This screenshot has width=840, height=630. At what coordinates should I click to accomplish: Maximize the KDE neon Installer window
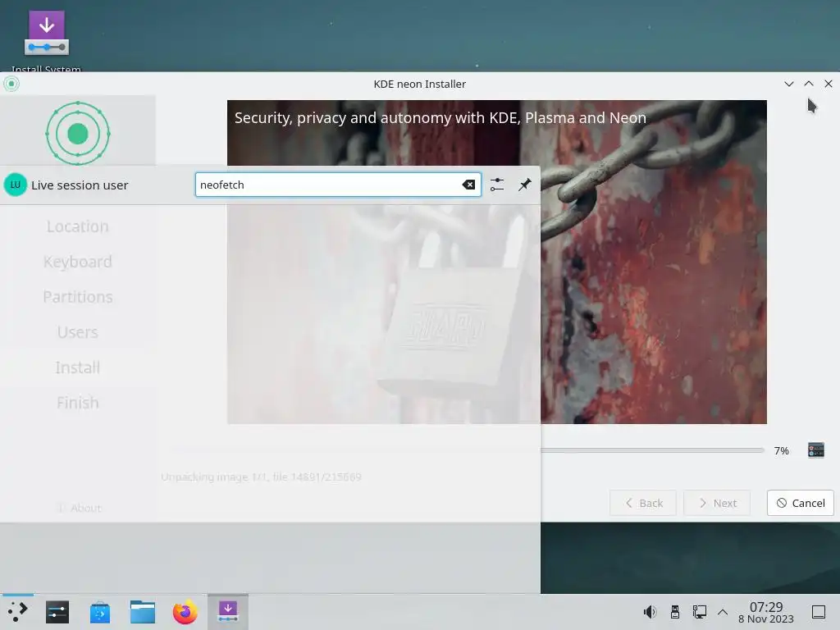(x=809, y=84)
